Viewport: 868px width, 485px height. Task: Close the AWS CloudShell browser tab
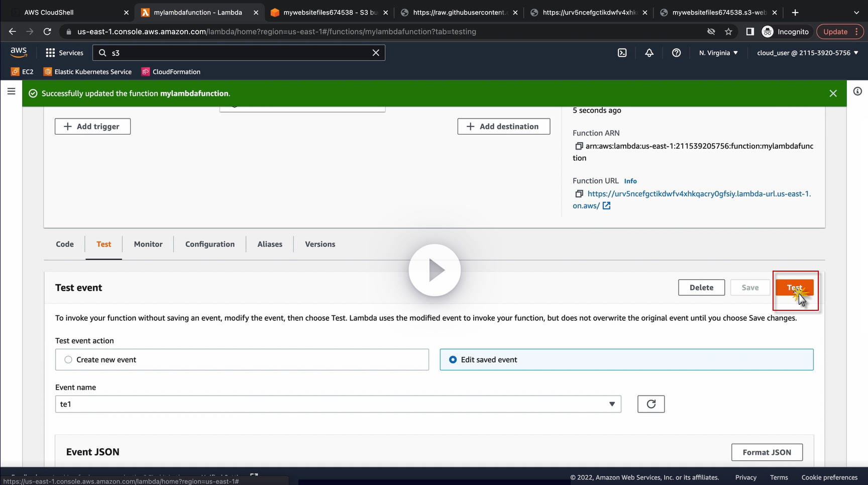tap(126, 13)
